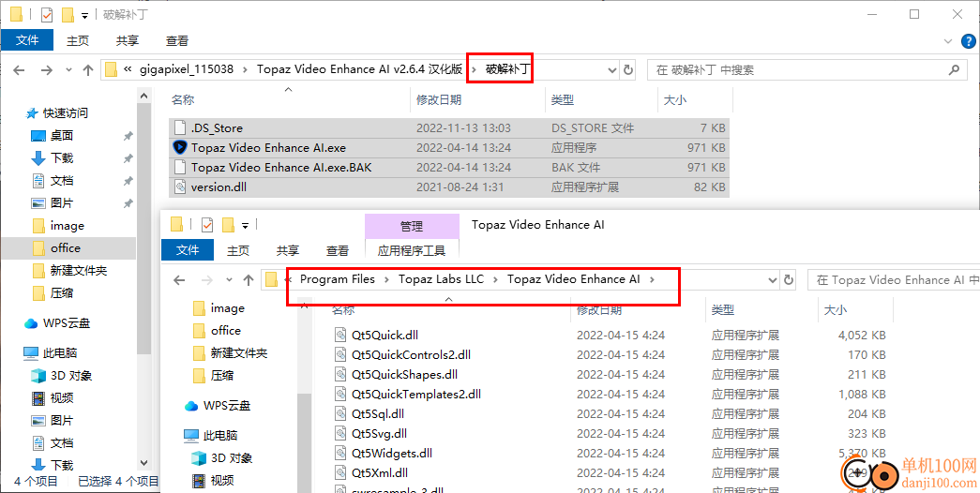Expand breadcrumb chevron after Topaz Video Enhance AI

tap(652, 279)
